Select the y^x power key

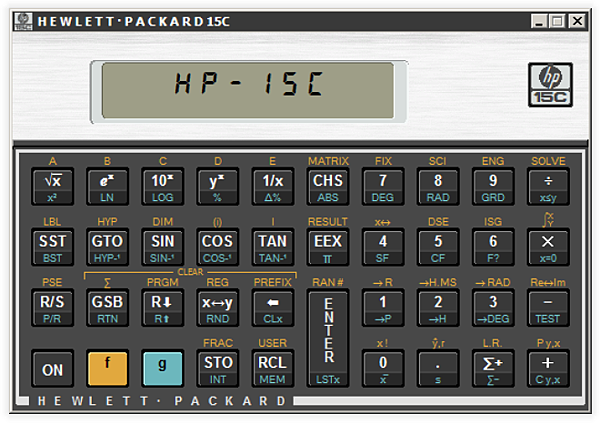point(217,187)
